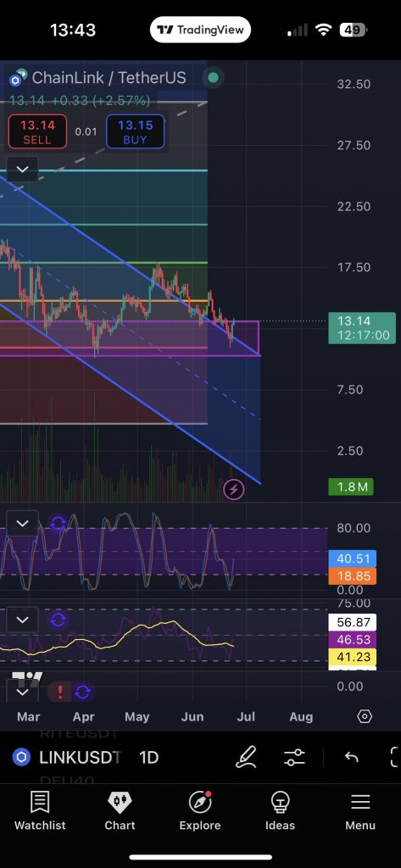Tap the home indicator bar at the bottom
The width and height of the screenshot is (401, 868).
point(200,857)
